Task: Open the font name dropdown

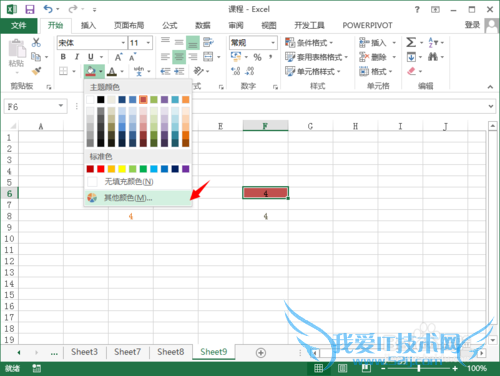Action: (x=123, y=43)
